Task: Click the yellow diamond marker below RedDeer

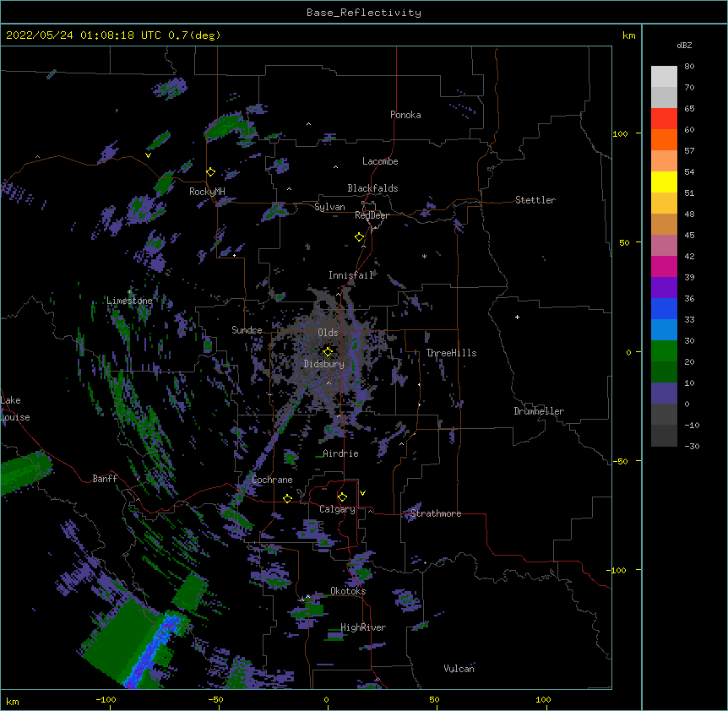Action: click(x=359, y=237)
